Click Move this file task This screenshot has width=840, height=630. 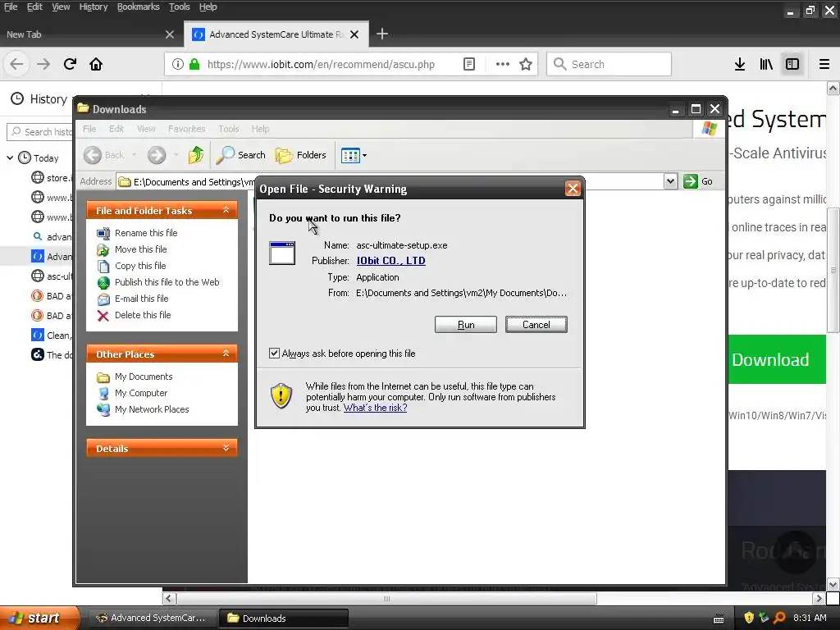point(140,249)
